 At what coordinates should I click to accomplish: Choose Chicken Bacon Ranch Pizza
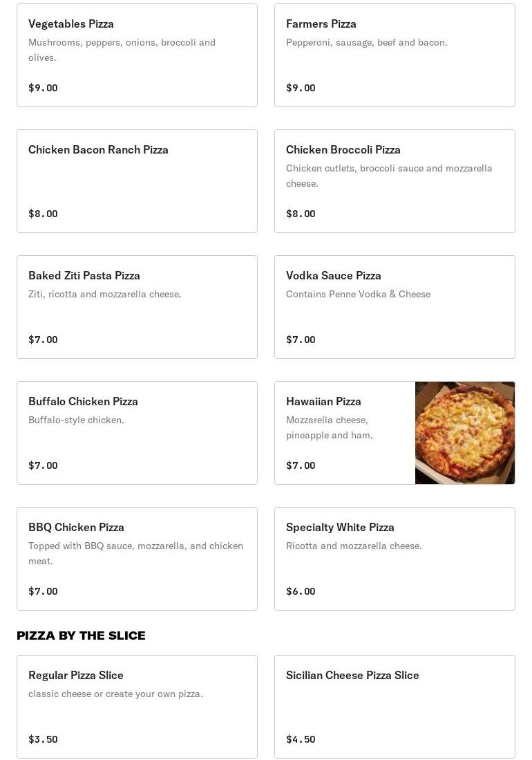click(x=137, y=181)
